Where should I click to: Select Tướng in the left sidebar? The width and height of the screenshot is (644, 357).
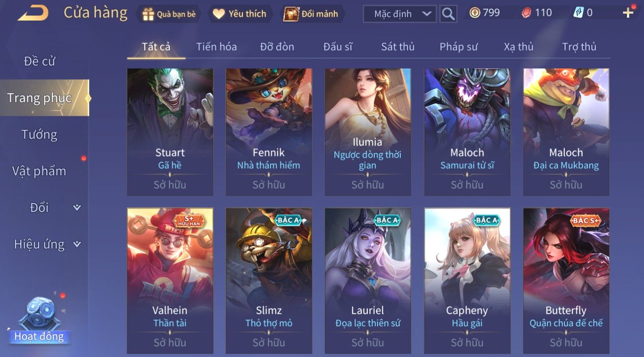(39, 135)
